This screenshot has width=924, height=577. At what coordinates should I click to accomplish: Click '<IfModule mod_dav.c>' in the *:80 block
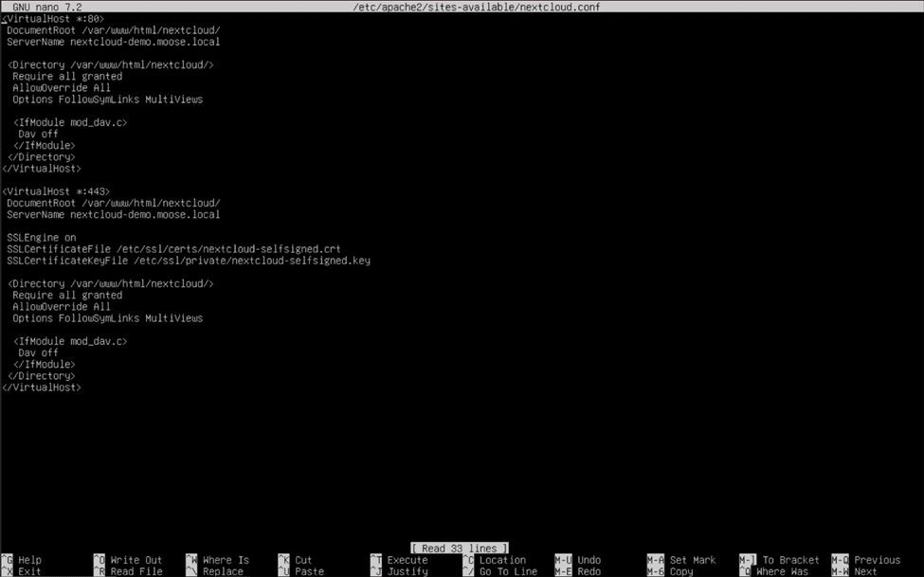(70, 122)
